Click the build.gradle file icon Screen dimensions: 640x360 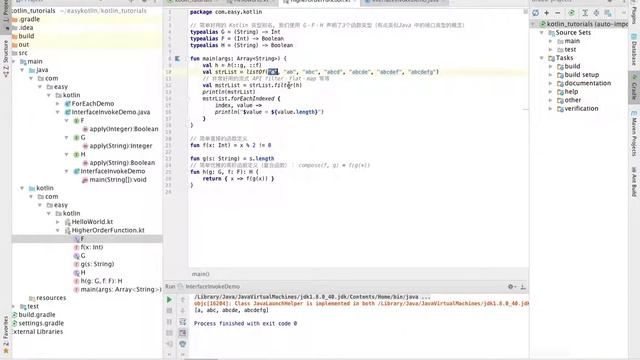click(x=15, y=315)
